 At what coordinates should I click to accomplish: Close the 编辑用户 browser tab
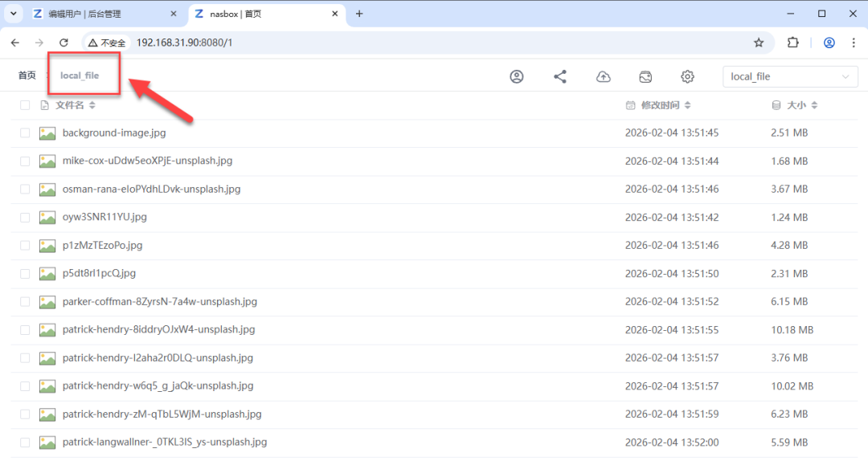[174, 14]
